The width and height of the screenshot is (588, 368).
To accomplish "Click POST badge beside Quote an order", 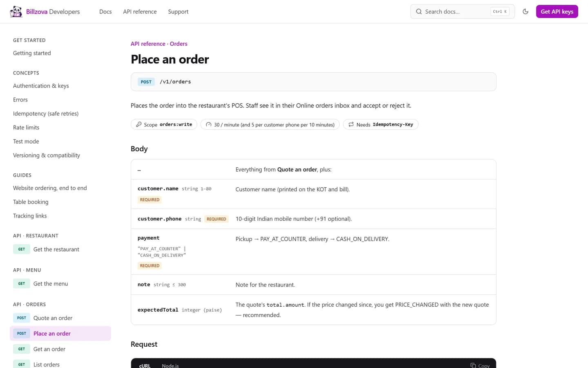I will (22, 318).
